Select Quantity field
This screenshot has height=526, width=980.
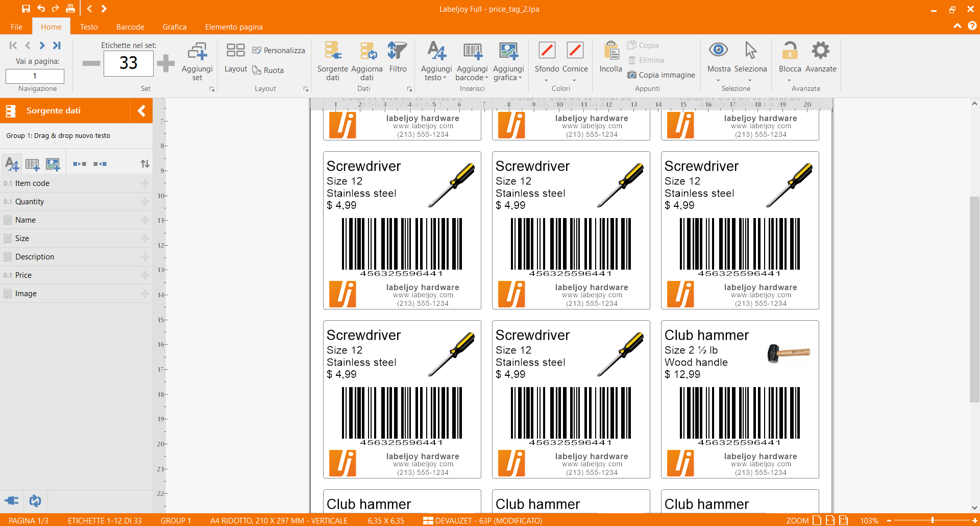pos(77,202)
